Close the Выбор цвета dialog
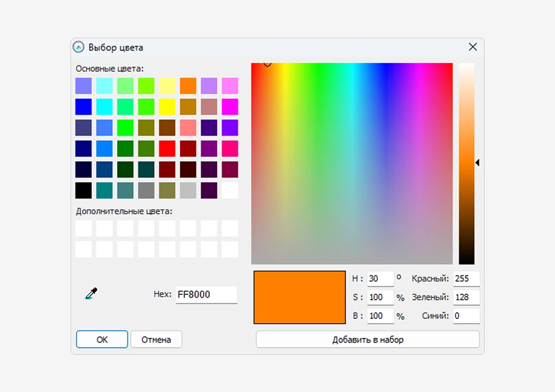The height and width of the screenshot is (392, 555). tap(472, 47)
